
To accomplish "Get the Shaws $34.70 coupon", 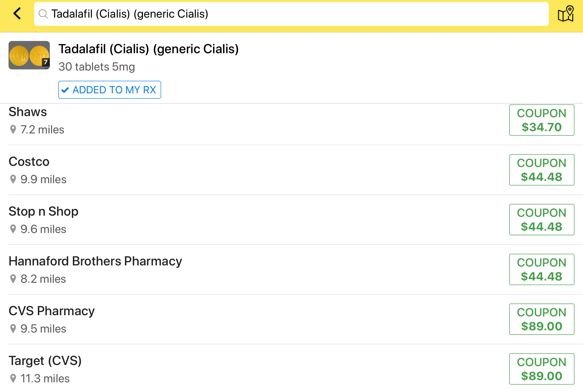I will (x=541, y=120).
